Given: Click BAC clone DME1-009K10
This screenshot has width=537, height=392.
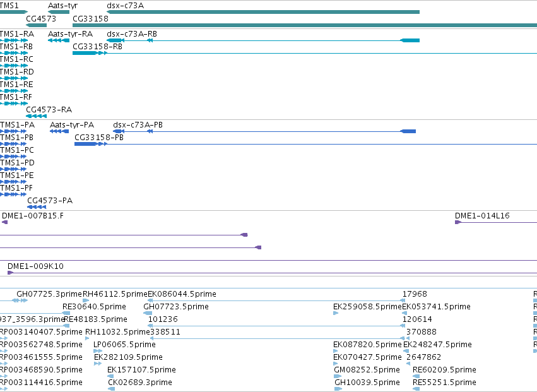Looking at the screenshot, I should click(x=35, y=266).
